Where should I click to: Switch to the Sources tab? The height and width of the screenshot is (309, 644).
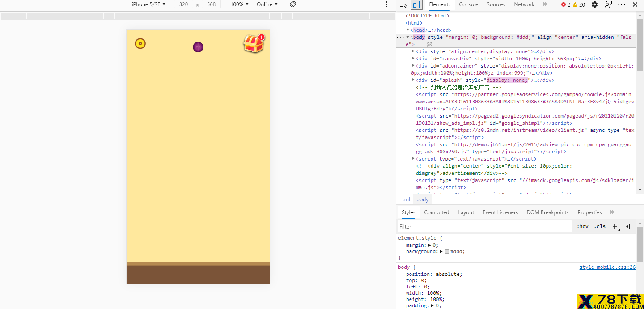[x=496, y=4]
